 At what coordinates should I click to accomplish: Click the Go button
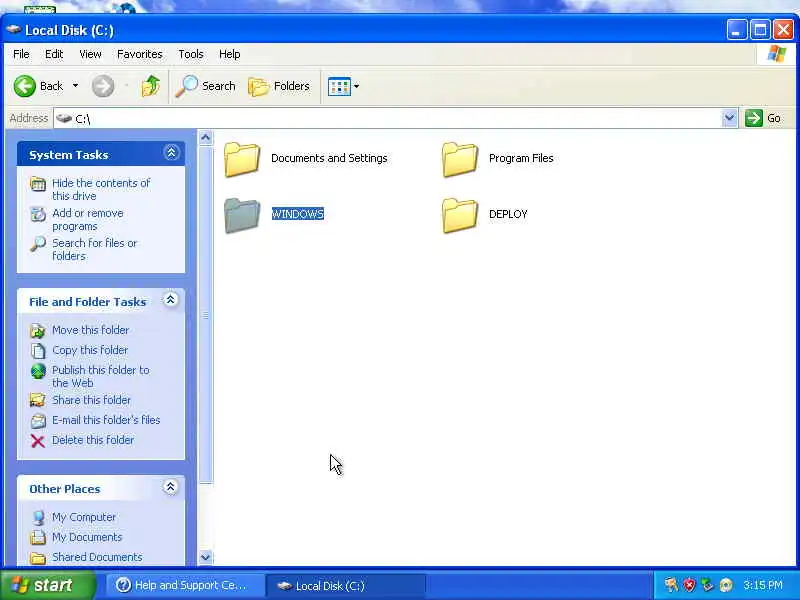(763, 118)
